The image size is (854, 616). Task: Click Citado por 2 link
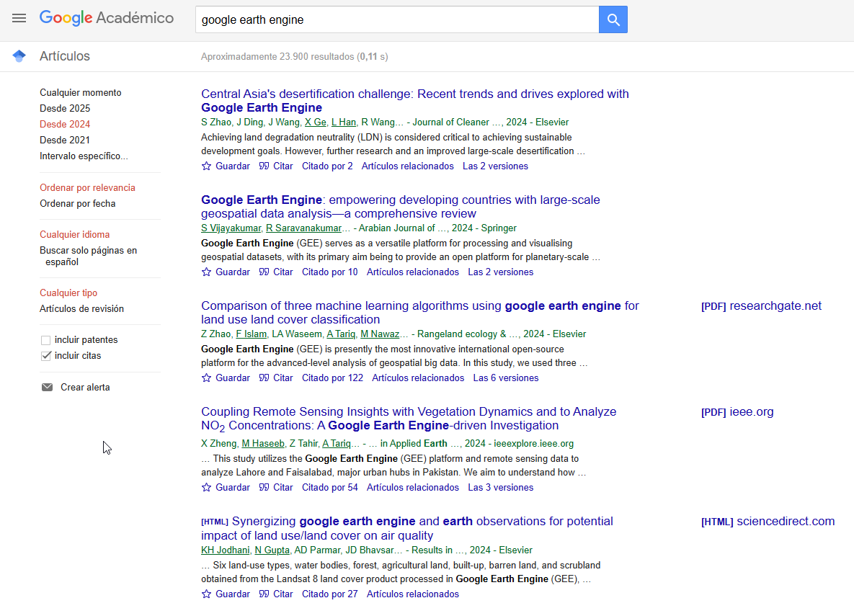(x=327, y=166)
